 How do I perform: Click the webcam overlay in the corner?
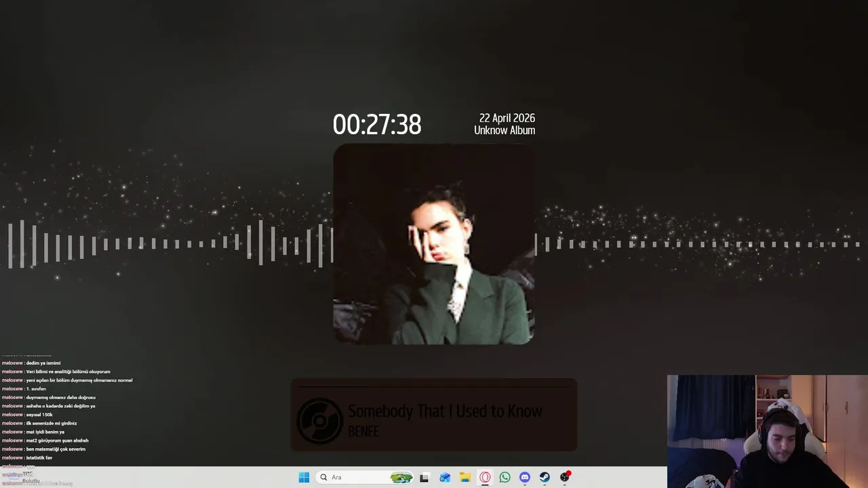click(768, 431)
